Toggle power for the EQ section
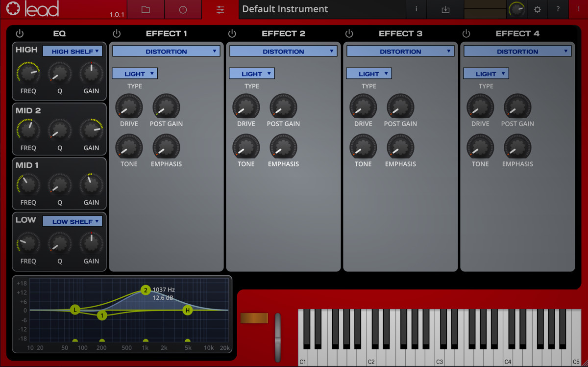 coord(20,33)
